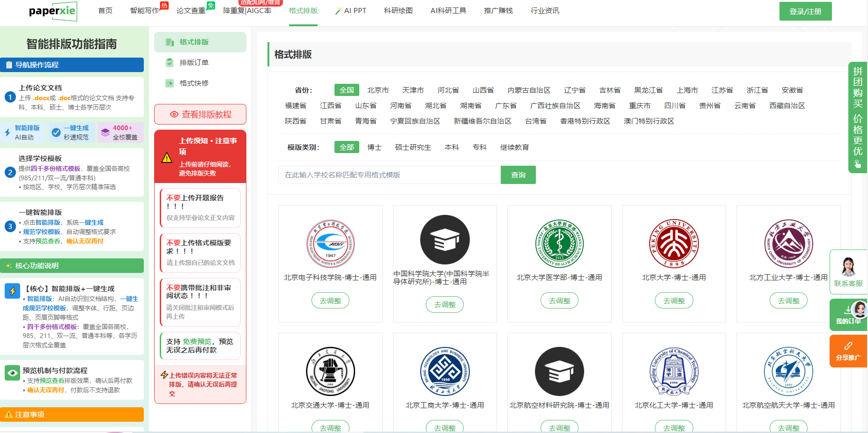Open AI PPT navigation item

tap(351, 11)
